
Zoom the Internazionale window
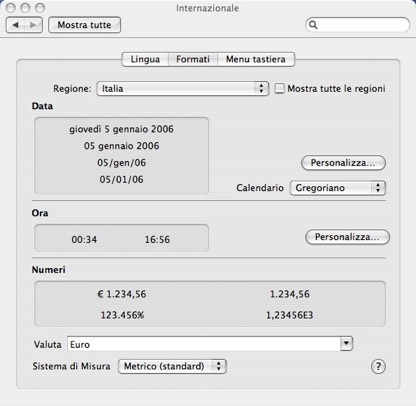click(40, 7)
